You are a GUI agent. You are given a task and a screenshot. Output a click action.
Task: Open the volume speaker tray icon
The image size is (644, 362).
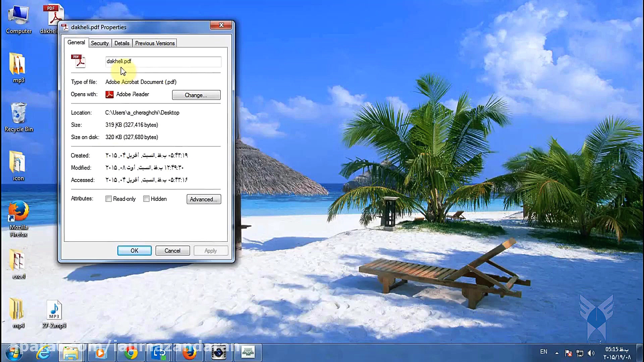(x=591, y=353)
